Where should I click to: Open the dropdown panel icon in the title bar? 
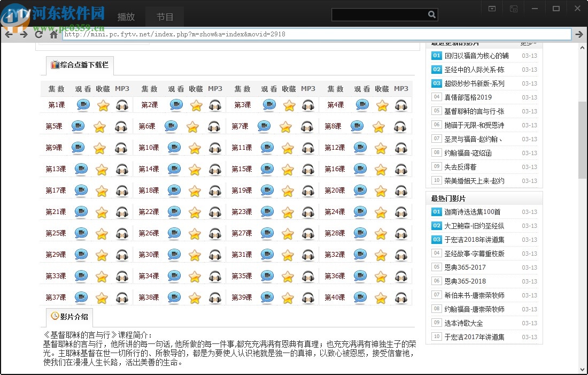point(491,8)
